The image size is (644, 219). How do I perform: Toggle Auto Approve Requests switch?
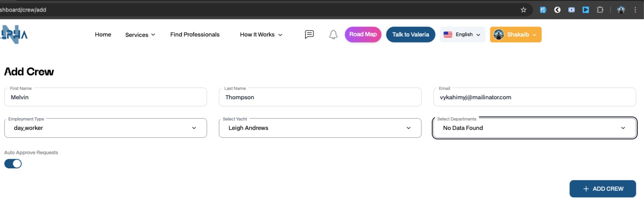13,164
